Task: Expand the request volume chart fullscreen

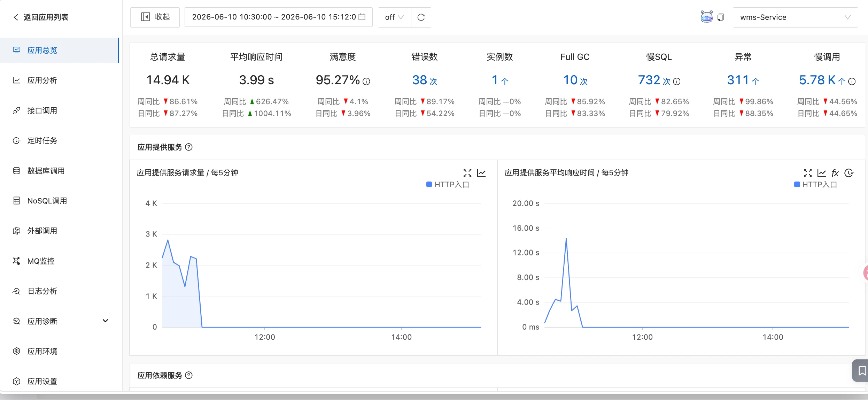Action: pos(467,173)
